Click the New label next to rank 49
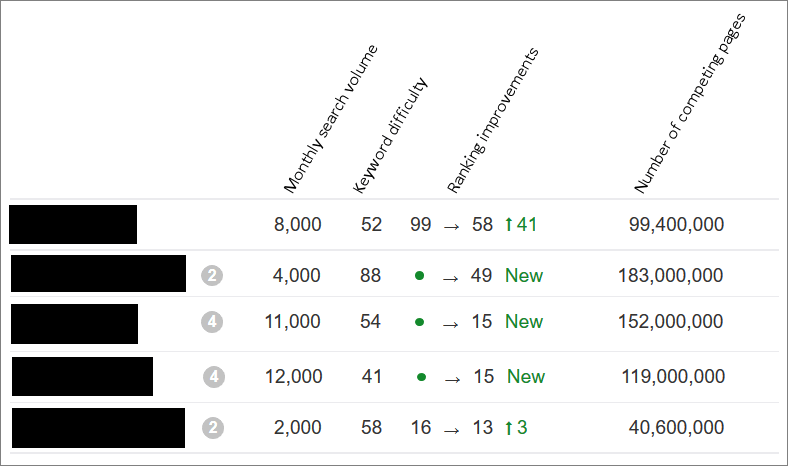788x466 pixels. click(524, 275)
